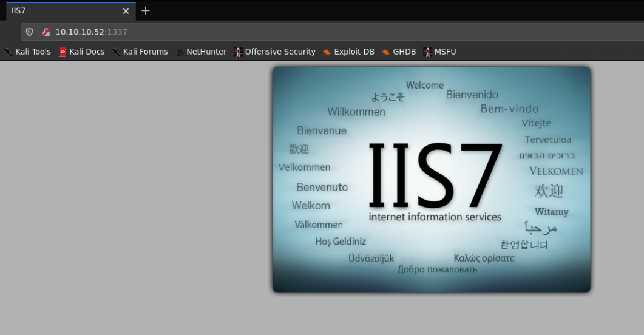The height and width of the screenshot is (335, 644).
Task: Click the 'Bem-vindo' text in image
Action: [x=509, y=109]
